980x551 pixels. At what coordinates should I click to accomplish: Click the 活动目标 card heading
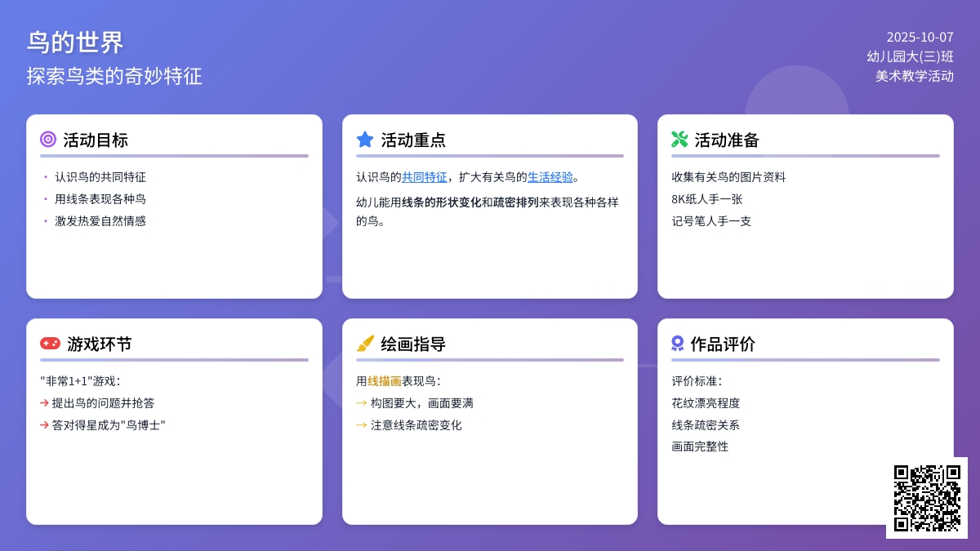(x=96, y=140)
